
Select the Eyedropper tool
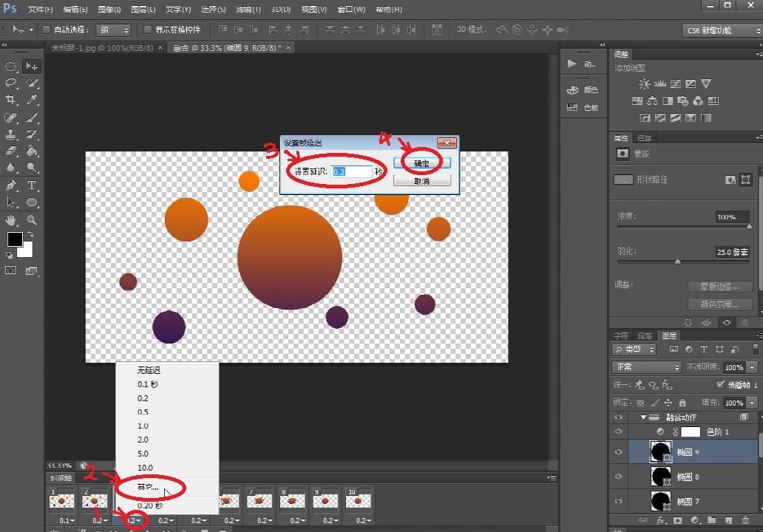click(32, 100)
